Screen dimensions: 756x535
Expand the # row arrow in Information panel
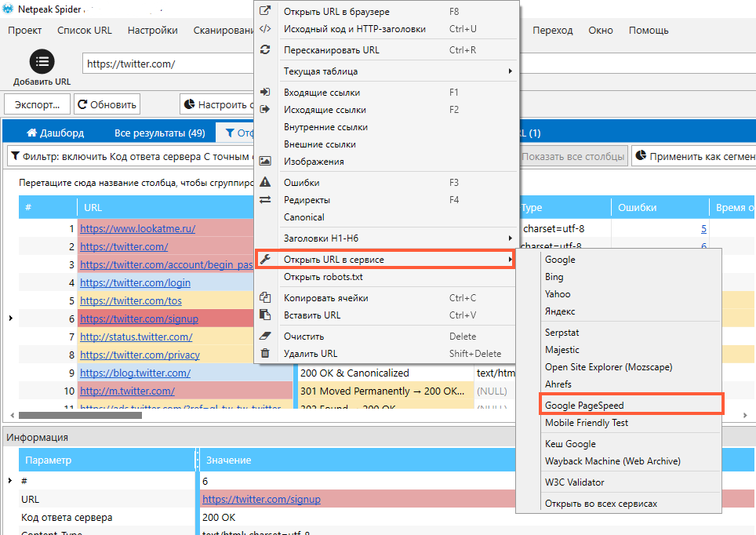(10, 481)
